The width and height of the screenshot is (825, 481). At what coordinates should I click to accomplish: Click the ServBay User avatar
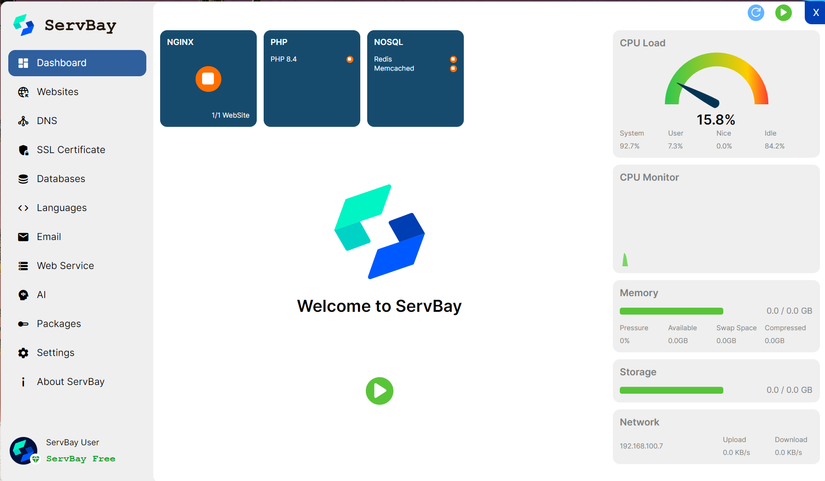(23, 450)
